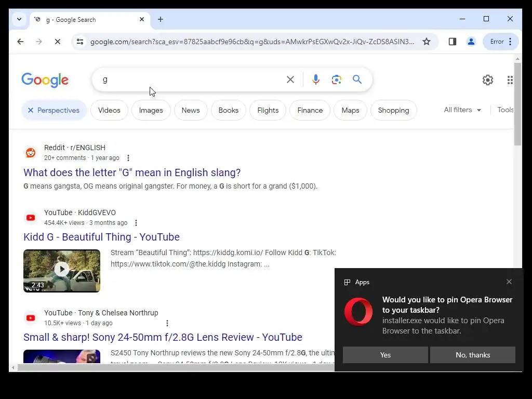Switch to the Videos filter
This screenshot has height=399, width=532.
point(109,110)
